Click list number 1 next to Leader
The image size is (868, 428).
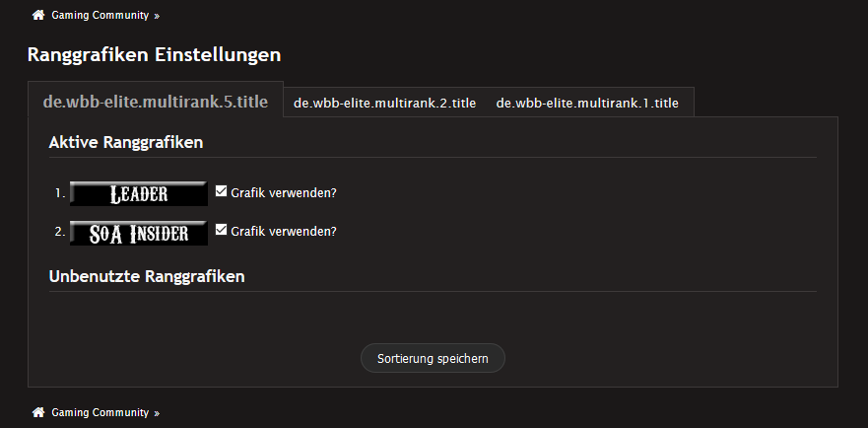click(x=60, y=193)
